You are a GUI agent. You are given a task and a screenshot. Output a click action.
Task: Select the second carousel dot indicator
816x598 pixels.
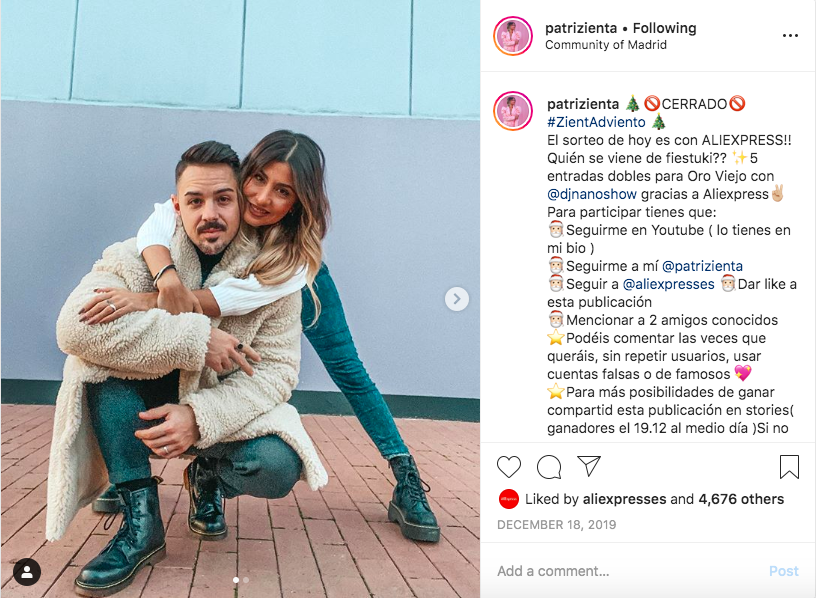tap(246, 580)
